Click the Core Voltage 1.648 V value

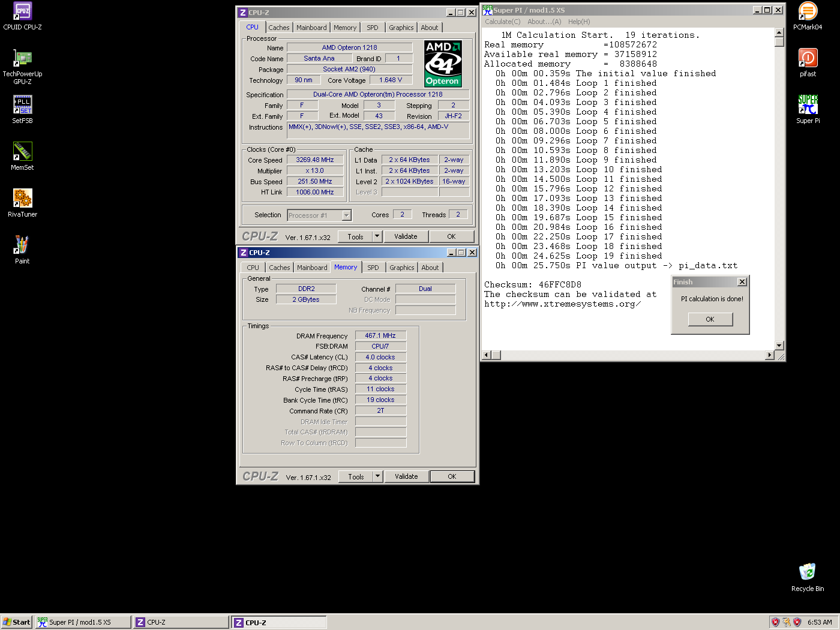pos(391,80)
